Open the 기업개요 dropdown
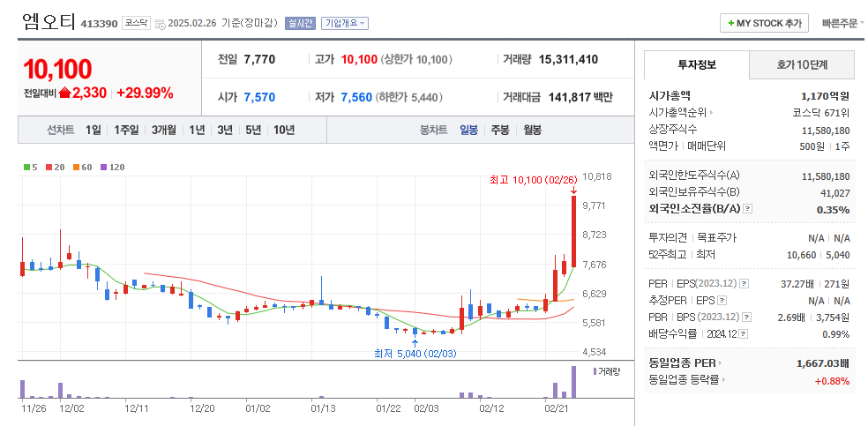868x426 pixels. coord(344,23)
